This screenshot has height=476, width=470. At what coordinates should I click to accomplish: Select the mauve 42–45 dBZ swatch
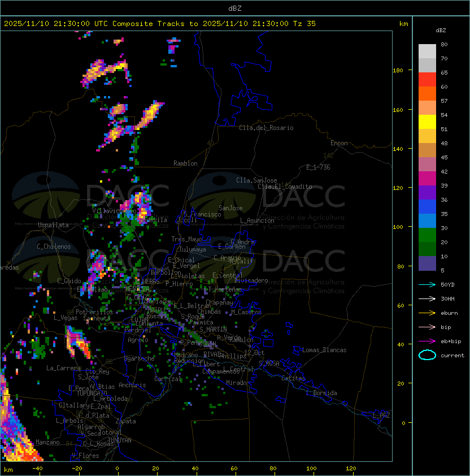pyautogui.click(x=427, y=165)
